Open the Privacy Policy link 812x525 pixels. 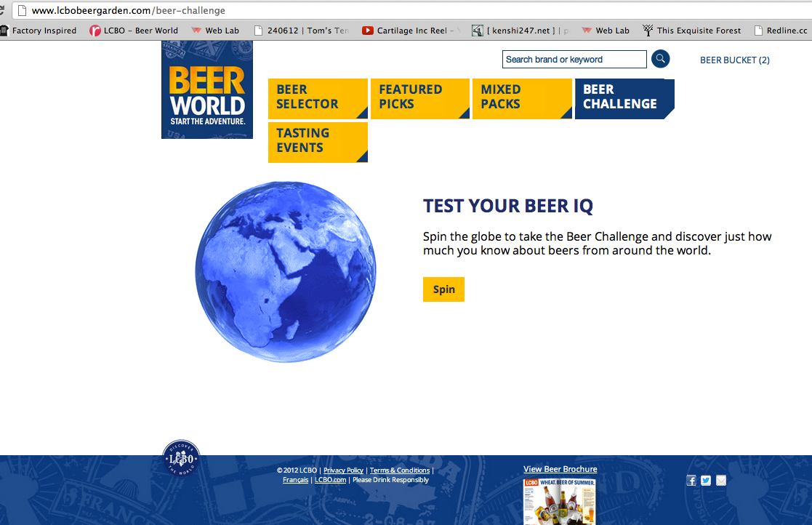click(x=343, y=470)
